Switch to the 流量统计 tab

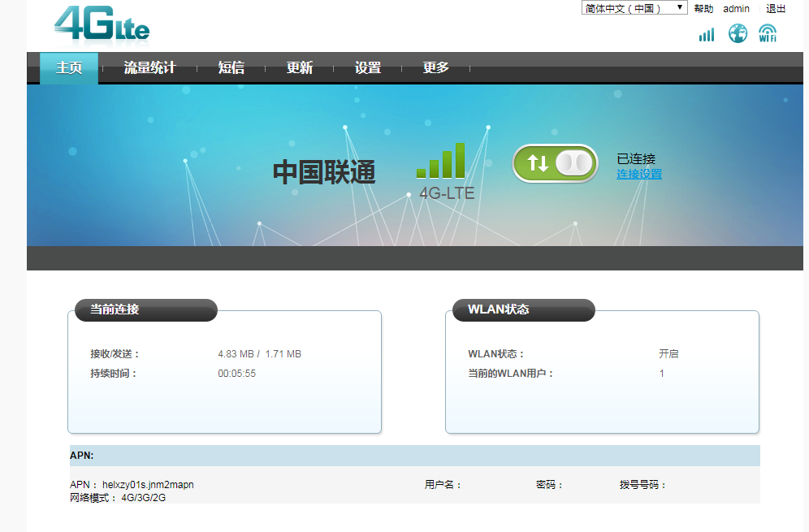[x=149, y=68]
